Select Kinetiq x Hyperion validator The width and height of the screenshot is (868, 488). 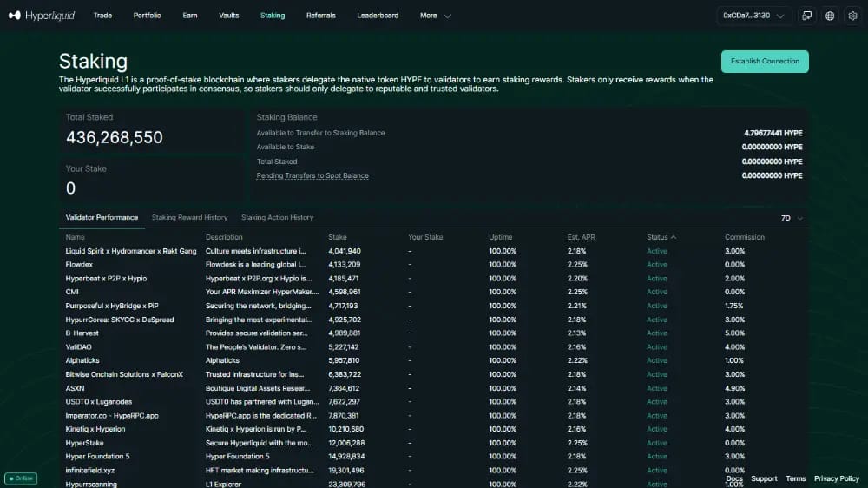(x=95, y=429)
